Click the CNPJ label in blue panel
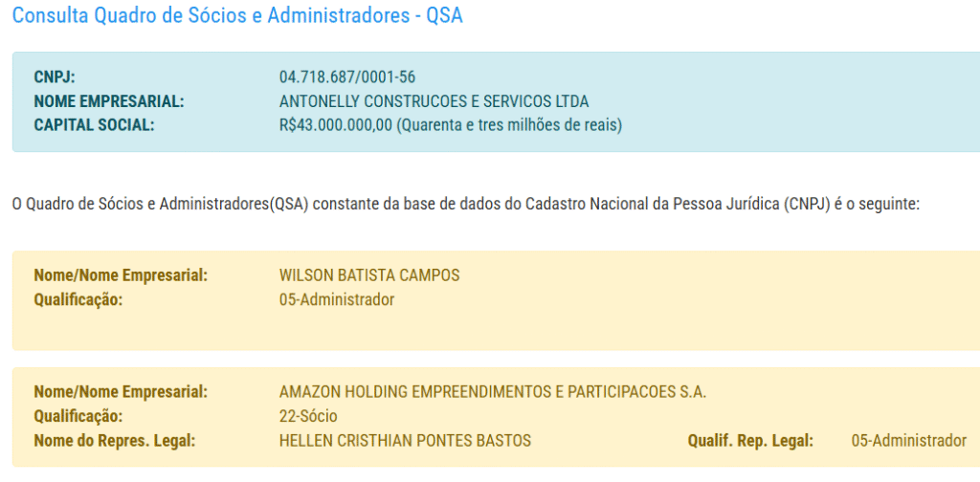 coord(55,77)
